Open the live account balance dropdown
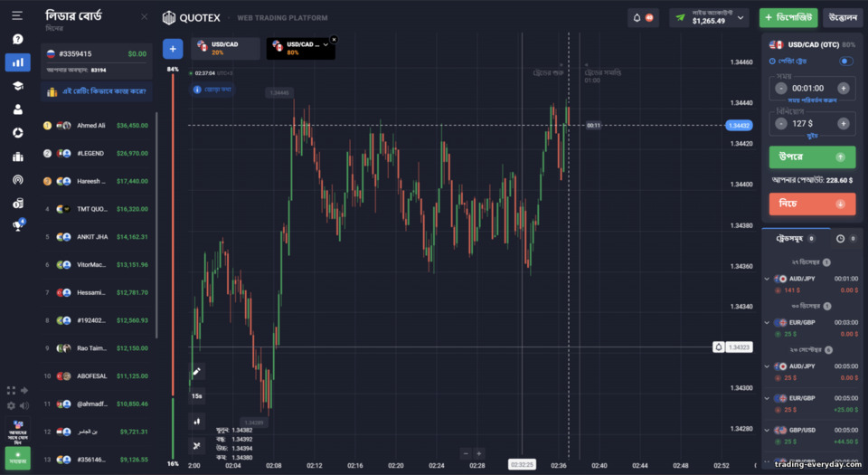868x475 pixels. coord(709,18)
